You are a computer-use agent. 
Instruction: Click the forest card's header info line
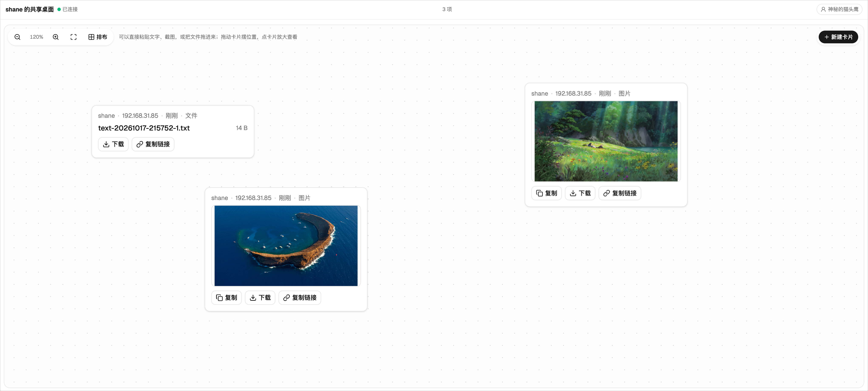[581, 94]
